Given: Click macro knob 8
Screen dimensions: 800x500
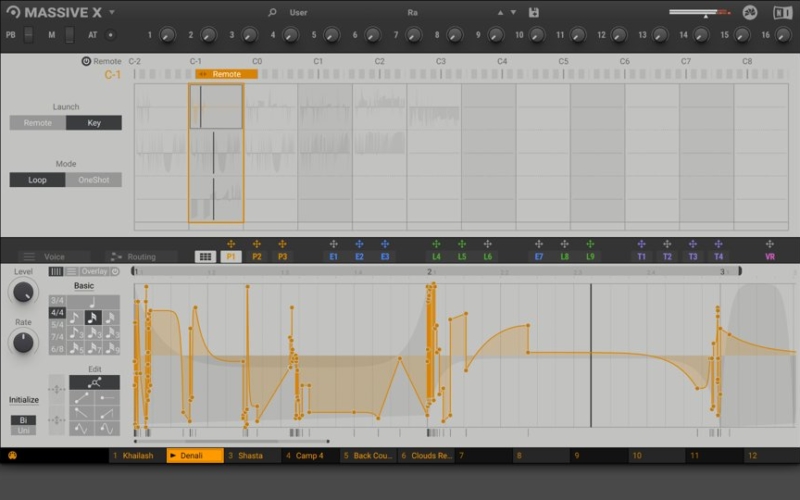Looking at the screenshot, I should 454,35.
